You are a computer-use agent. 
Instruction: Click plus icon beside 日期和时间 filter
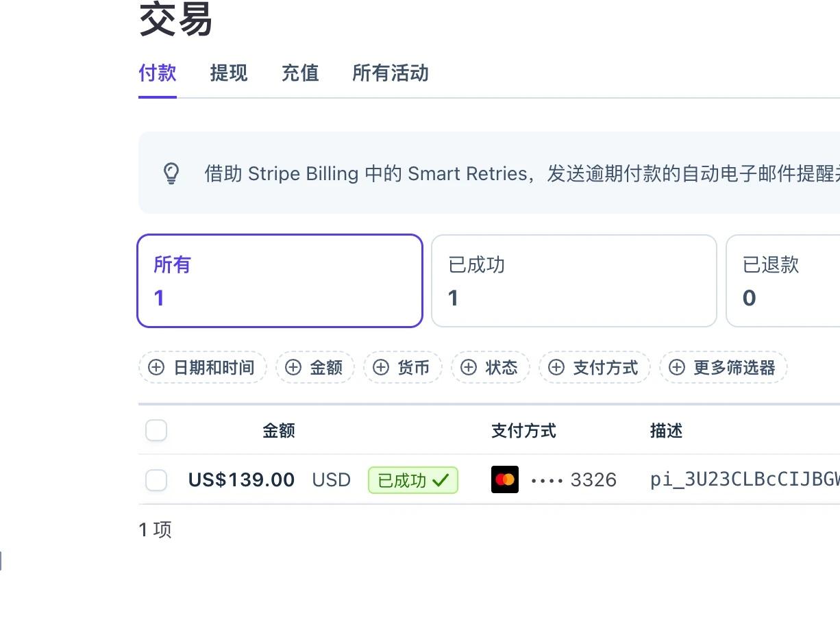point(156,367)
